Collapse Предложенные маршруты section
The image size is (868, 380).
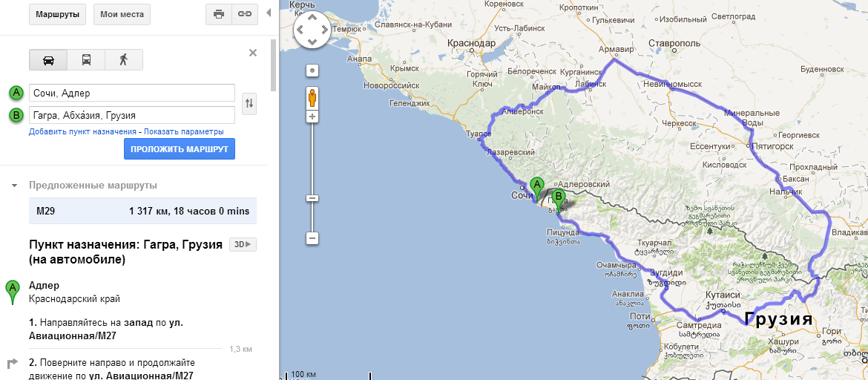tap(14, 186)
